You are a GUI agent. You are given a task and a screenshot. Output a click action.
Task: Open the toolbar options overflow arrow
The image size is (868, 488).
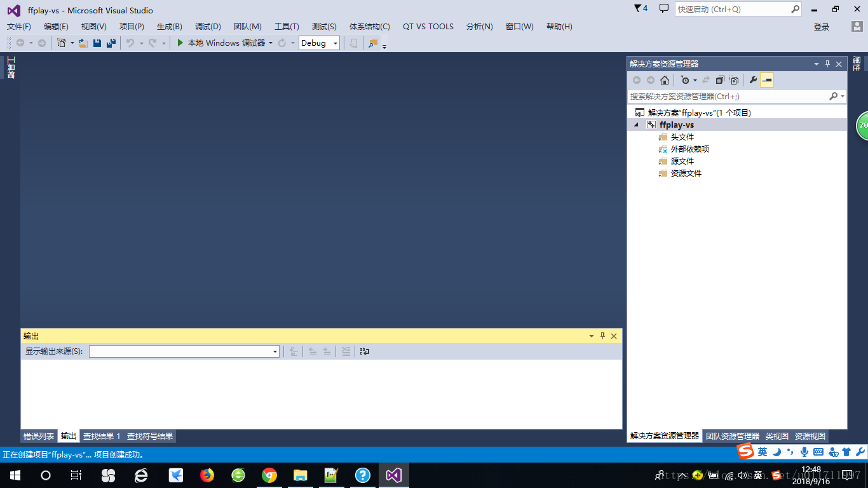tap(384, 46)
